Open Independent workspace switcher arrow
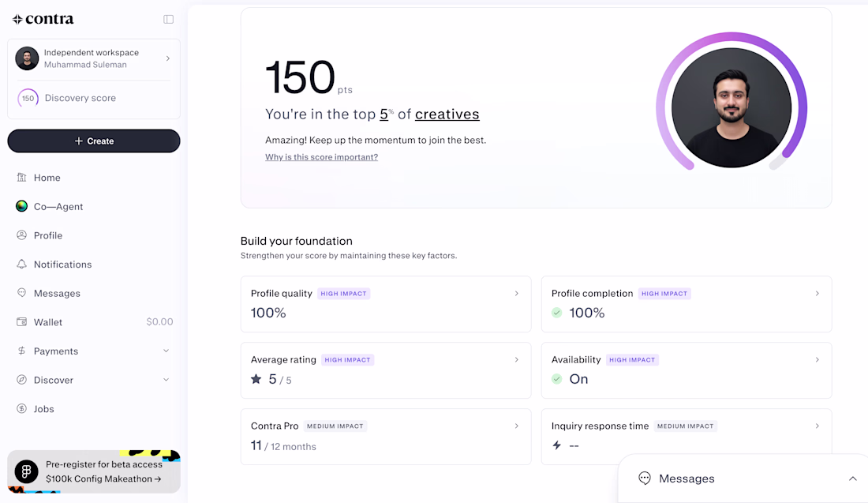The height and width of the screenshot is (503, 868). (x=168, y=58)
